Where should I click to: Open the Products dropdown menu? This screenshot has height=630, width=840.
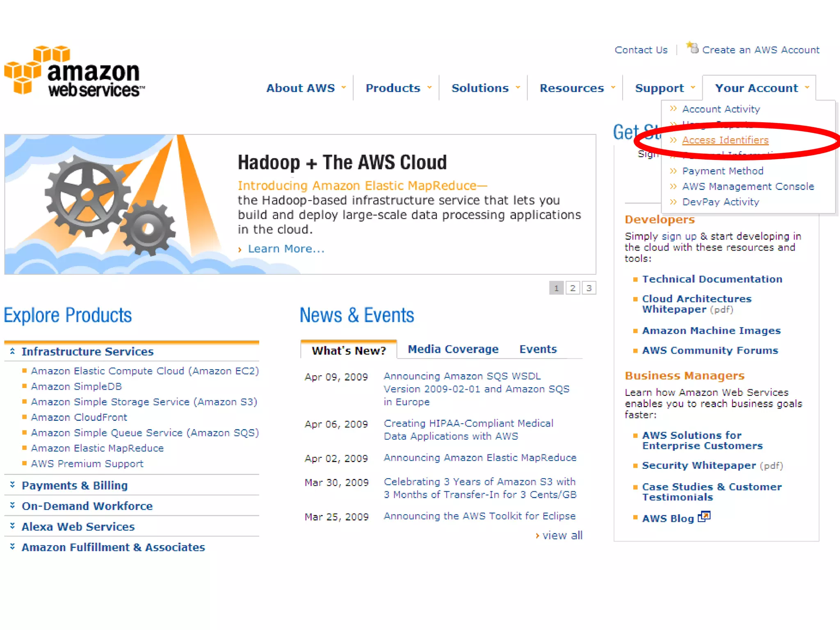coord(399,88)
